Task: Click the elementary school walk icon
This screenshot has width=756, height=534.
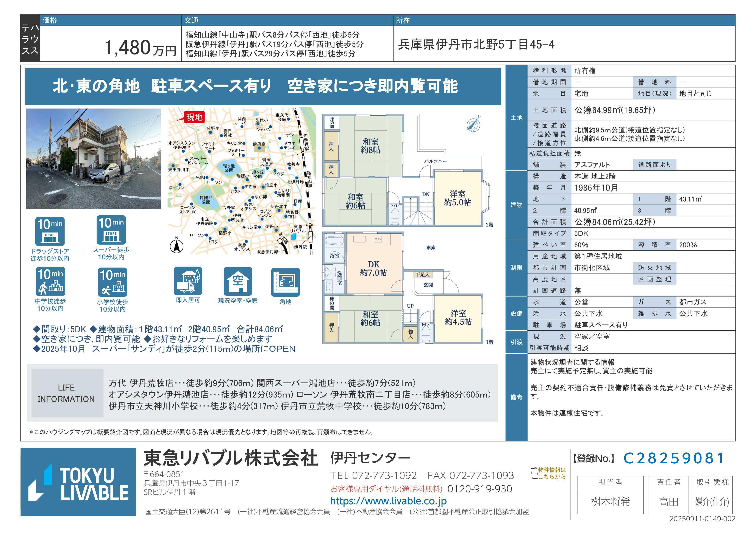Action: tap(112, 282)
